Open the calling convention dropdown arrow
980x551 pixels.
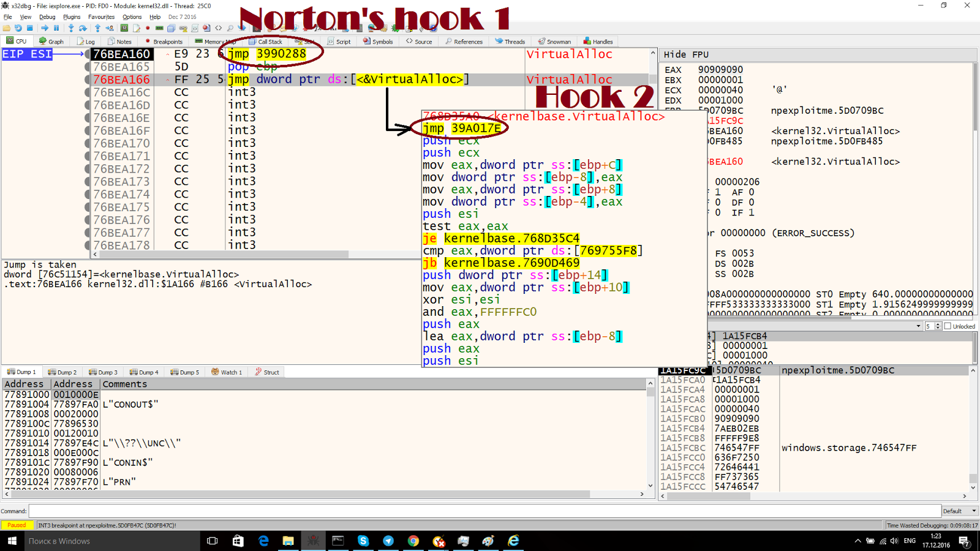coord(918,326)
